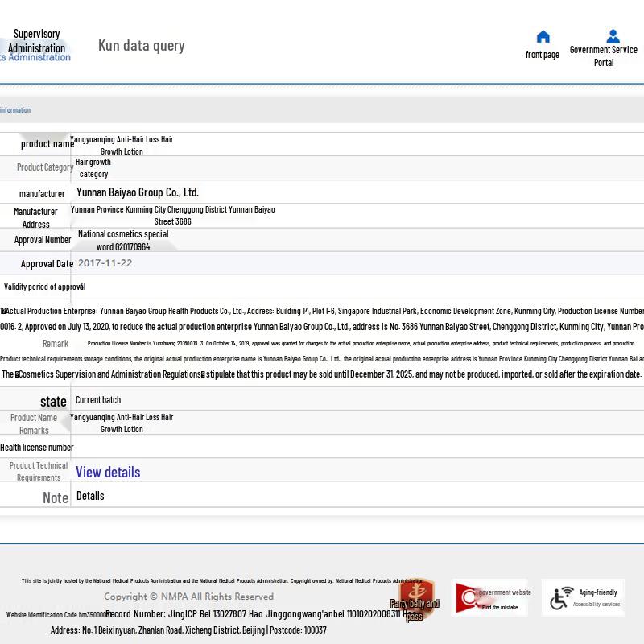The image size is (644, 644).
Task: Click the Kun data query title
Action: tap(142, 45)
